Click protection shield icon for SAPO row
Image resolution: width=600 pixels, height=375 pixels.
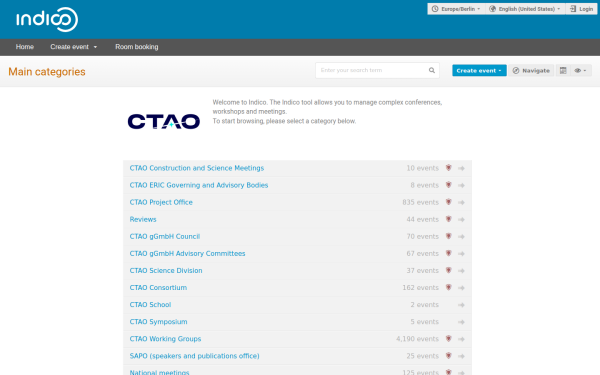pyautogui.click(x=449, y=355)
